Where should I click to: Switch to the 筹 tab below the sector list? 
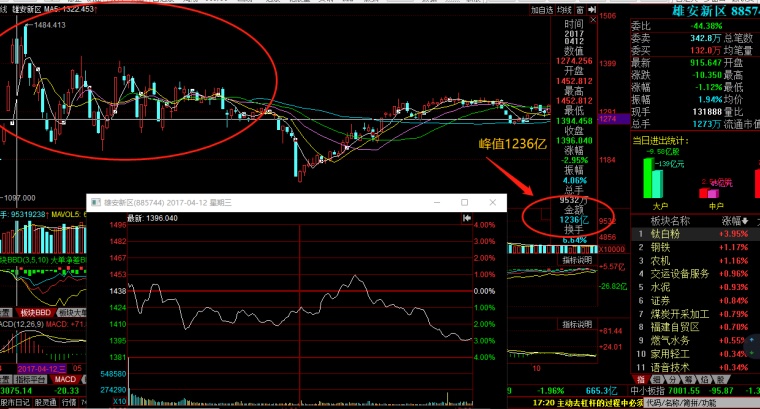pyautogui.click(x=689, y=379)
